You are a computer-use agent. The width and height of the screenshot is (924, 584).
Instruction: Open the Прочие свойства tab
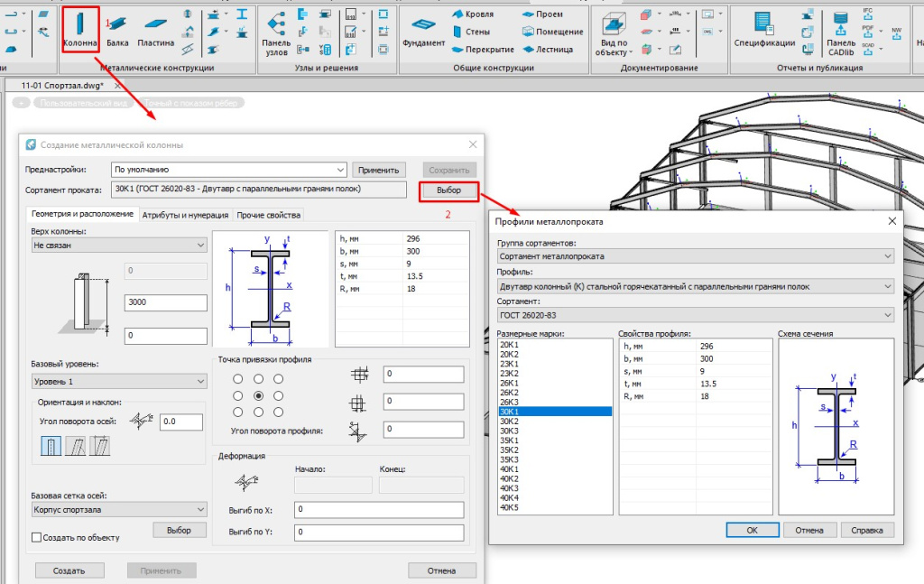coord(268,215)
